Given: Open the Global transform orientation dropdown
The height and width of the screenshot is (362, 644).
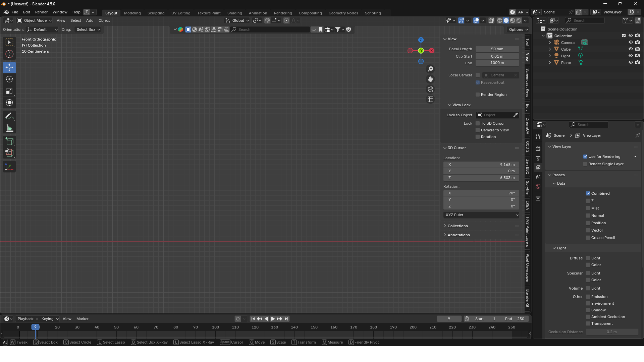Looking at the screenshot, I should [x=237, y=20].
